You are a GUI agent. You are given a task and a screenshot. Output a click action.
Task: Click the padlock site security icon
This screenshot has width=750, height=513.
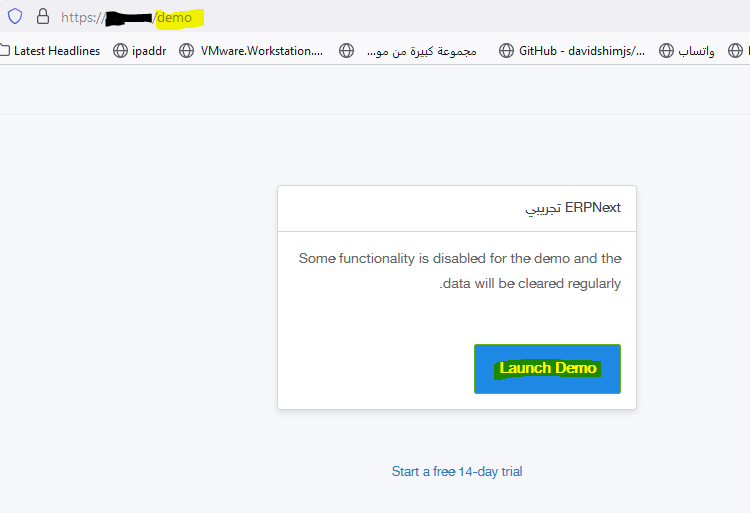point(43,16)
